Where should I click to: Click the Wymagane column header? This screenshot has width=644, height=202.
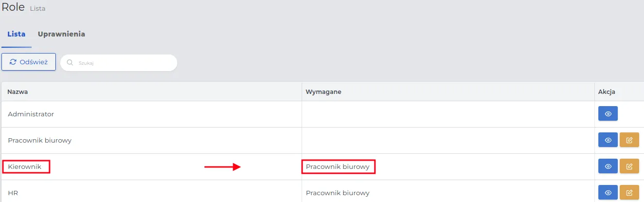(323, 92)
